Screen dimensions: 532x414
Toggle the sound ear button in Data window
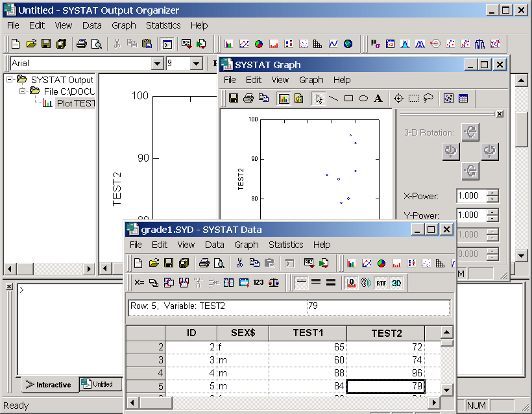(366, 283)
